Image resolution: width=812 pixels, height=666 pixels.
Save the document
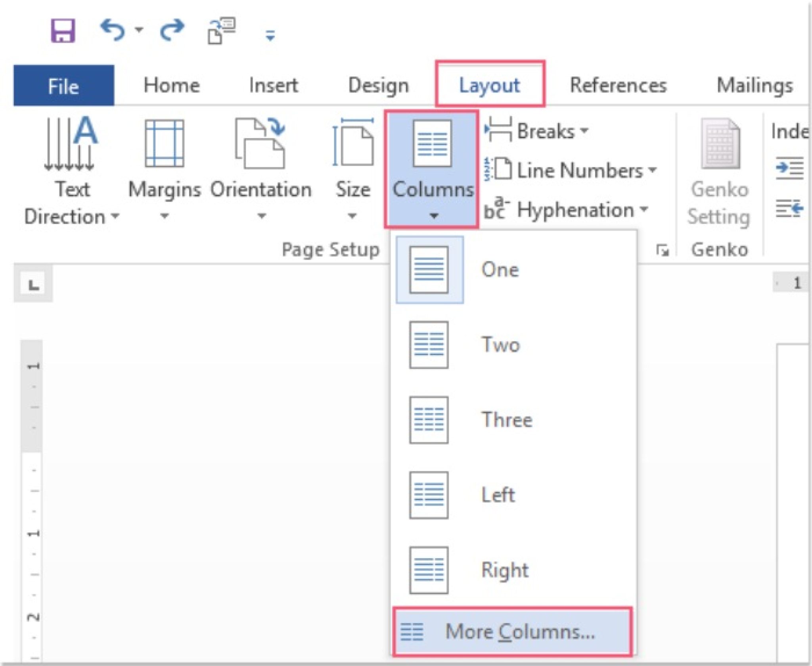point(63,29)
